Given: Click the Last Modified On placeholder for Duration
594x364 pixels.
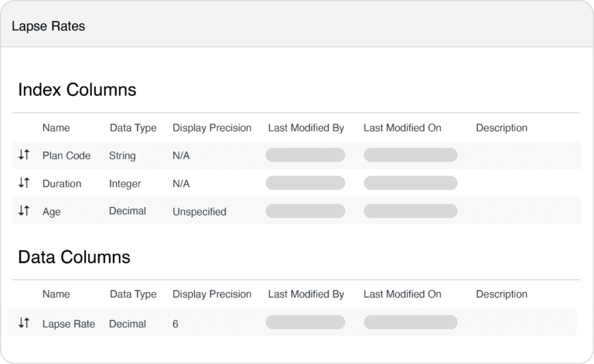Looking at the screenshot, I should point(411,182).
